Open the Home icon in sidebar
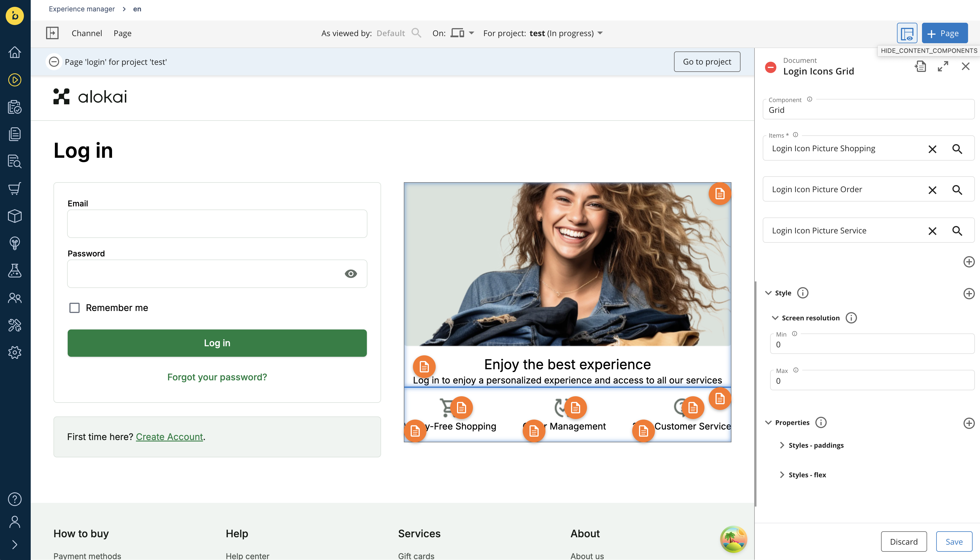 point(15,52)
